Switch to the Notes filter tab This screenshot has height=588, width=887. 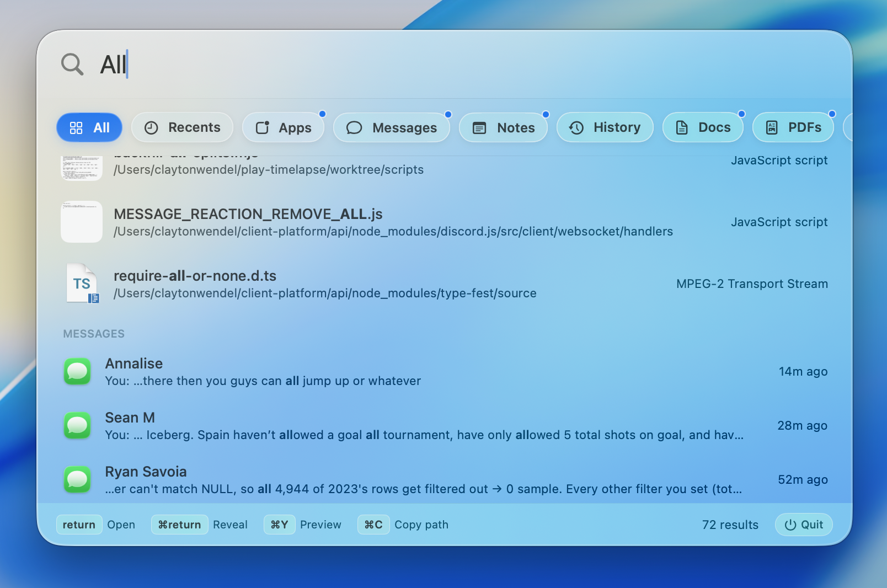pos(504,127)
